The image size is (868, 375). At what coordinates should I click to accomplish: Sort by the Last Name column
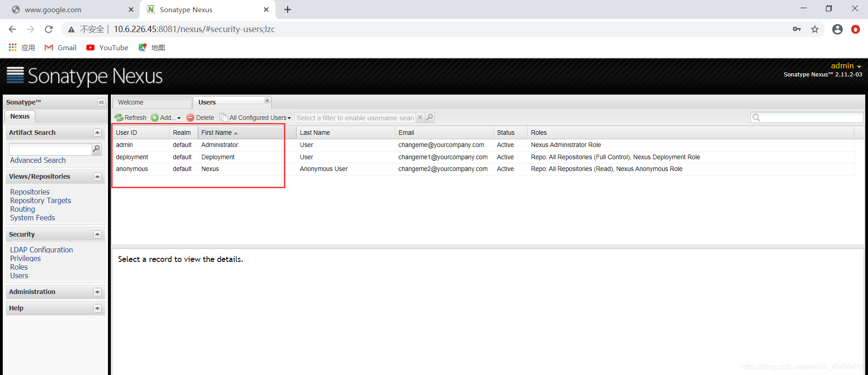pos(345,133)
